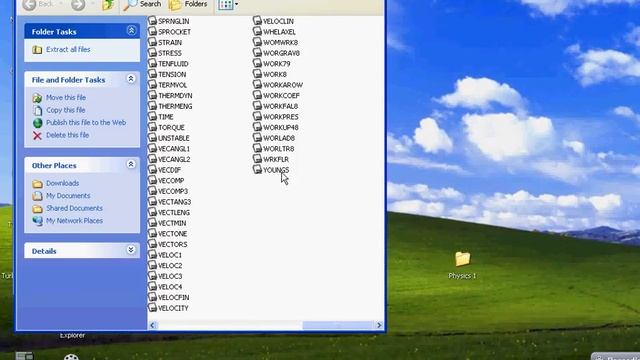Select the TERMVOL file icon
This screenshot has height=360, width=640.
[x=152, y=84]
